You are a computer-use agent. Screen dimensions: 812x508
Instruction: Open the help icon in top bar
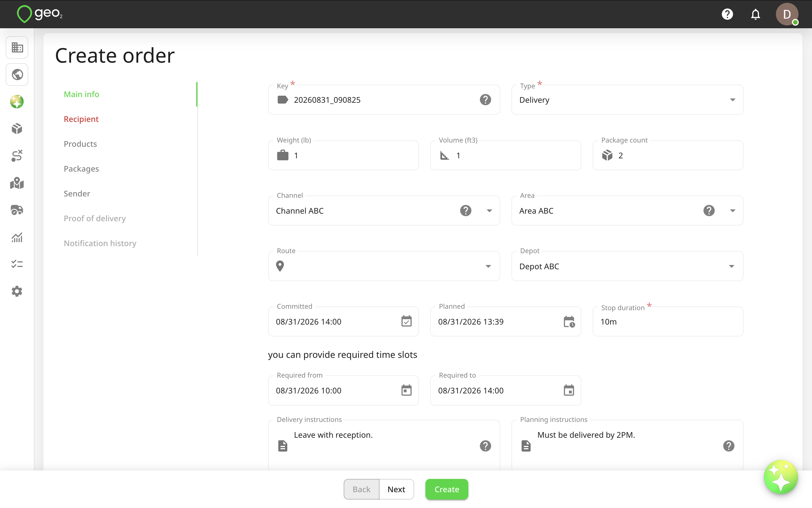coord(727,14)
